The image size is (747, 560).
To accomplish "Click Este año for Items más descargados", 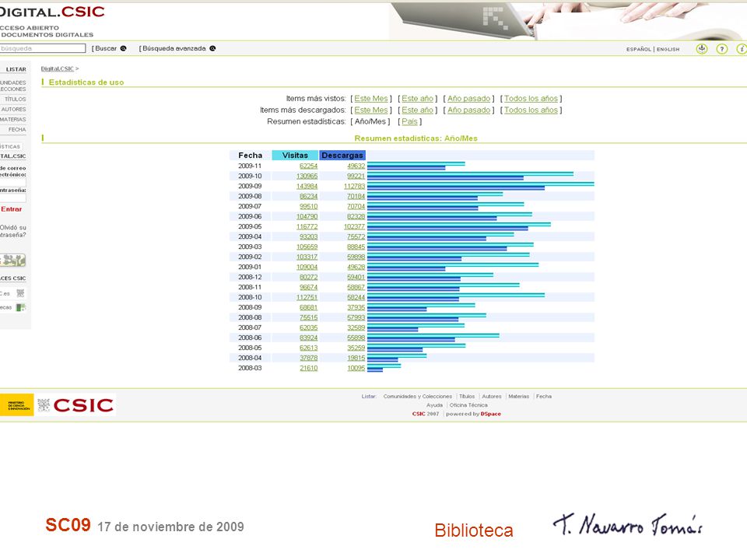I will tap(417, 110).
